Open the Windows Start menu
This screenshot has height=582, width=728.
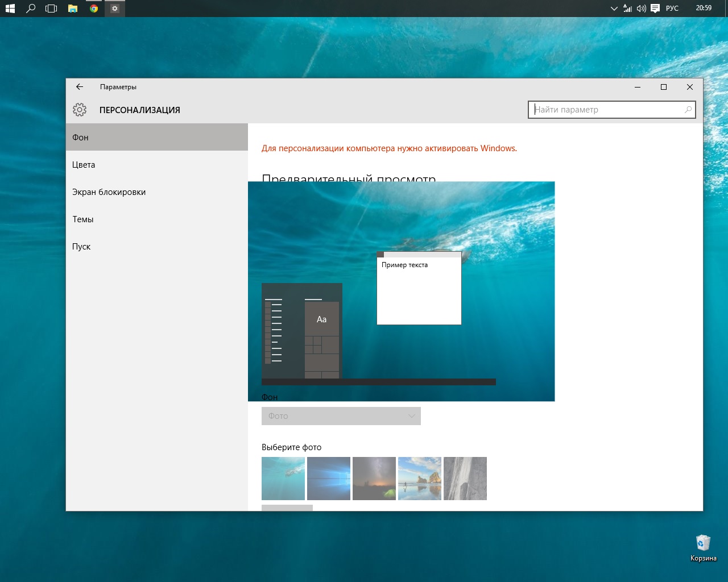(x=10, y=9)
